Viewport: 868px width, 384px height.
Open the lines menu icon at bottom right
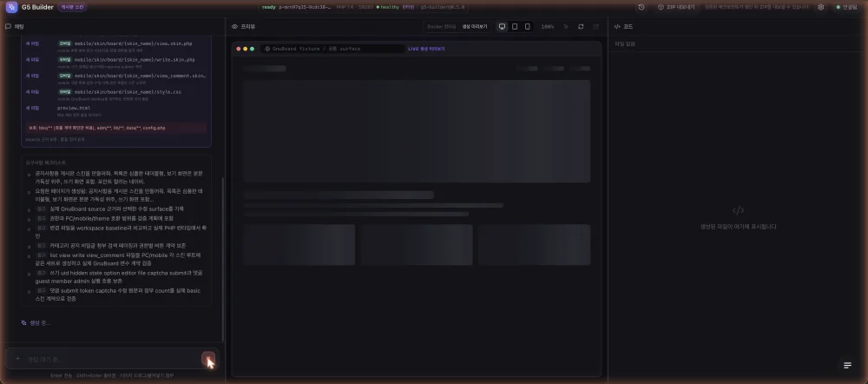(x=847, y=365)
